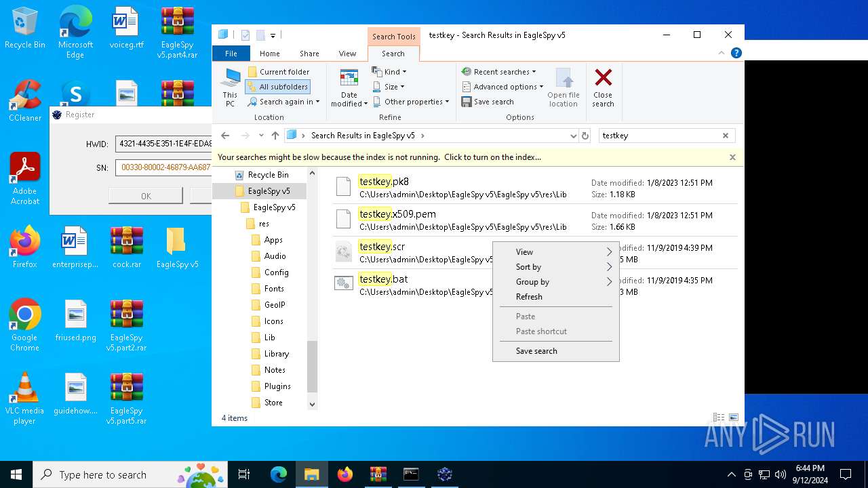Select the testkey.pk8 file

tap(535, 188)
